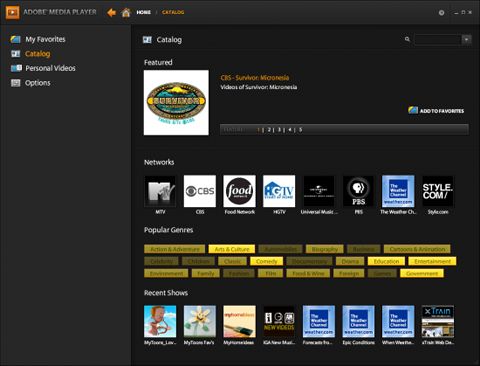Select the Education genre tag
This screenshot has width=480, height=366.
coord(386,261)
